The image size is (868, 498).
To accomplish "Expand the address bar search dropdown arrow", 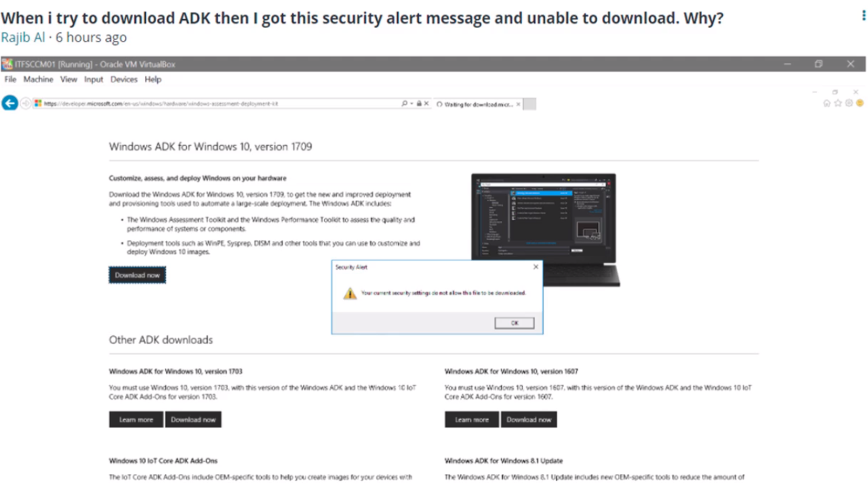I will [411, 104].
